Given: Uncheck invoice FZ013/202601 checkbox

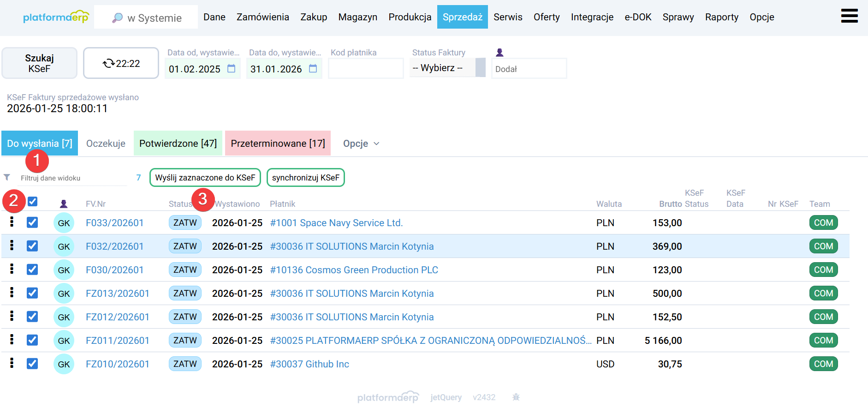Looking at the screenshot, I should tap(32, 293).
